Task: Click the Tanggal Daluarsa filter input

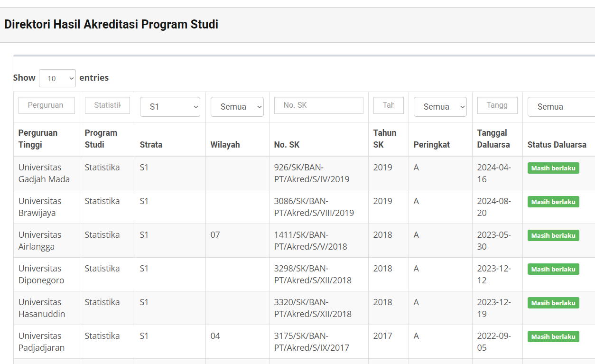Action: 497,105
